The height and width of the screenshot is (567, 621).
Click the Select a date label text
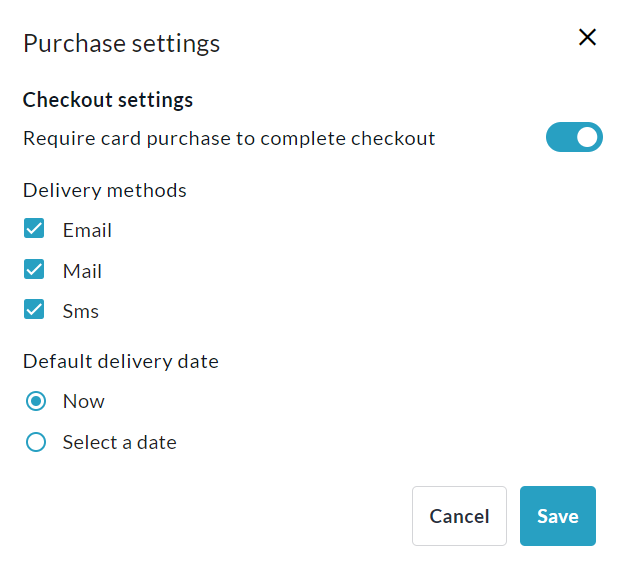tap(119, 442)
